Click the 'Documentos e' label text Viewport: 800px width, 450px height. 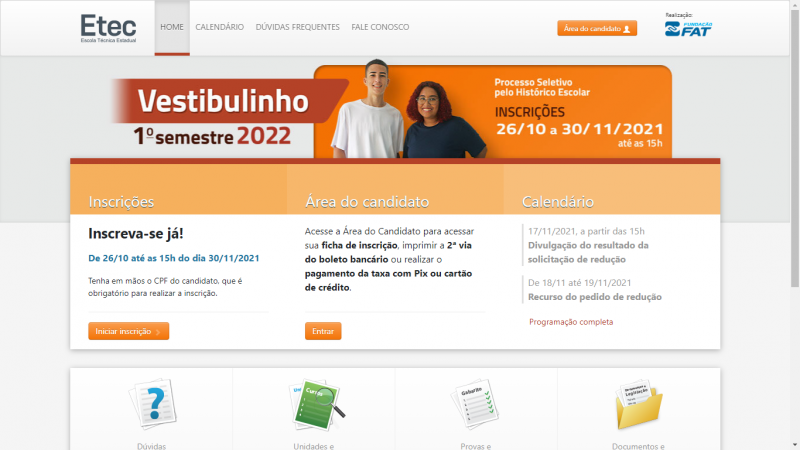coord(638,446)
